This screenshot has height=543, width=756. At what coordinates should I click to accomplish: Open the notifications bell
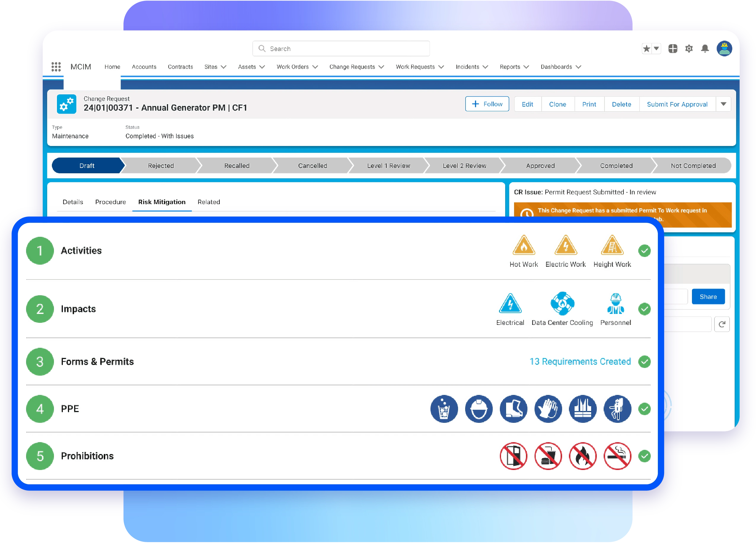(705, 49)
